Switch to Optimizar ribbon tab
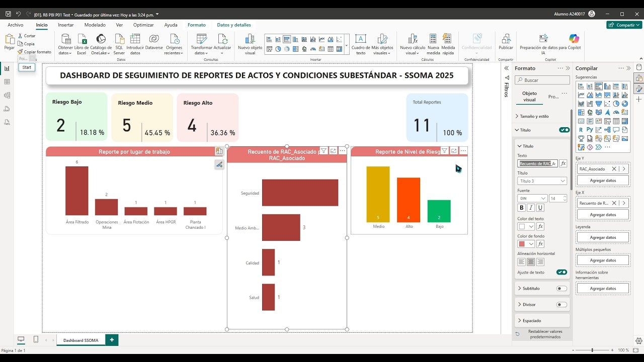The height and width of the screenshot is (362, 644). coord(143,25)
